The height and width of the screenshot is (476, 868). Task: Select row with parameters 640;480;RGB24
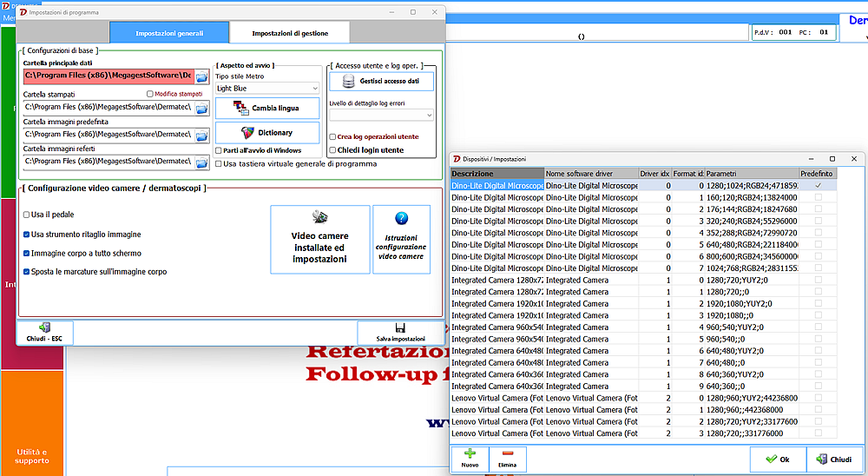pos(644,244)
